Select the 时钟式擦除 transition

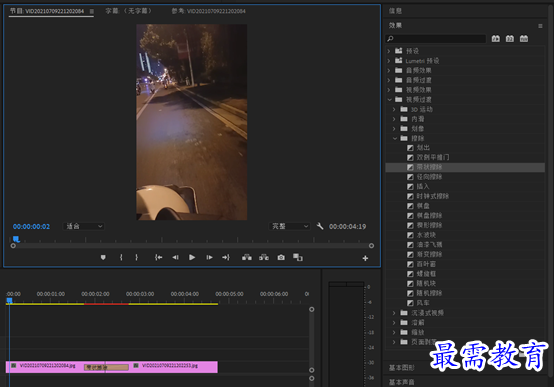[432, 196]
